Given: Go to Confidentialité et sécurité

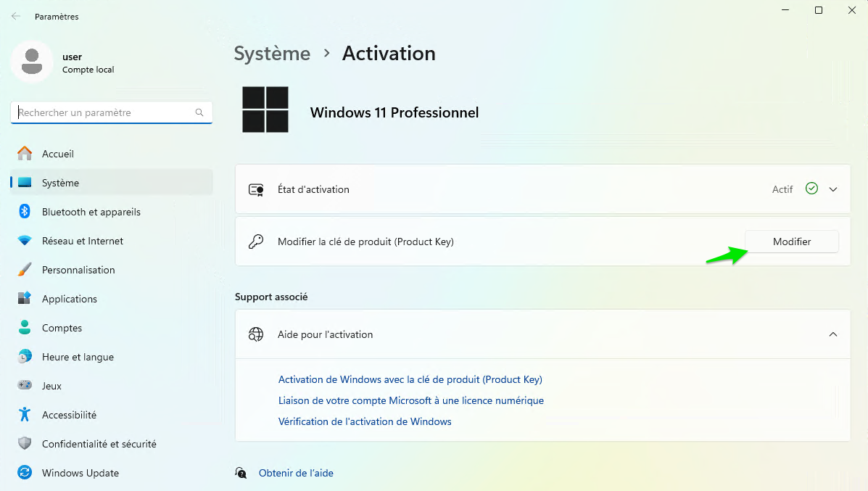Looking at the screenshot, I should pos(111,444).
